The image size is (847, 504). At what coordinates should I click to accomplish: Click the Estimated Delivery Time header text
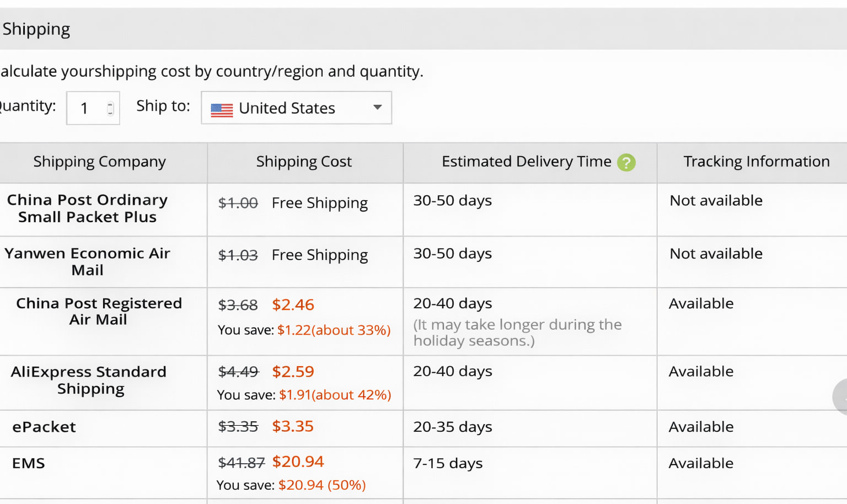tap(526, 162)
